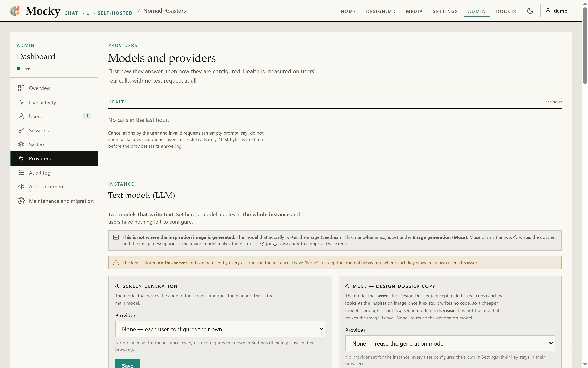
Task: Click the demo account button
Action: [x=556, y=11]
